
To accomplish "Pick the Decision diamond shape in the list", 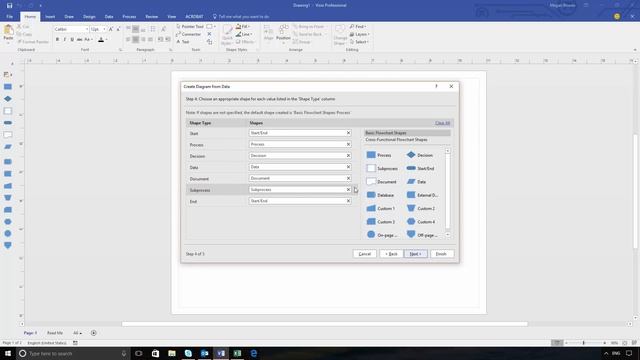I will pos(420,155).
